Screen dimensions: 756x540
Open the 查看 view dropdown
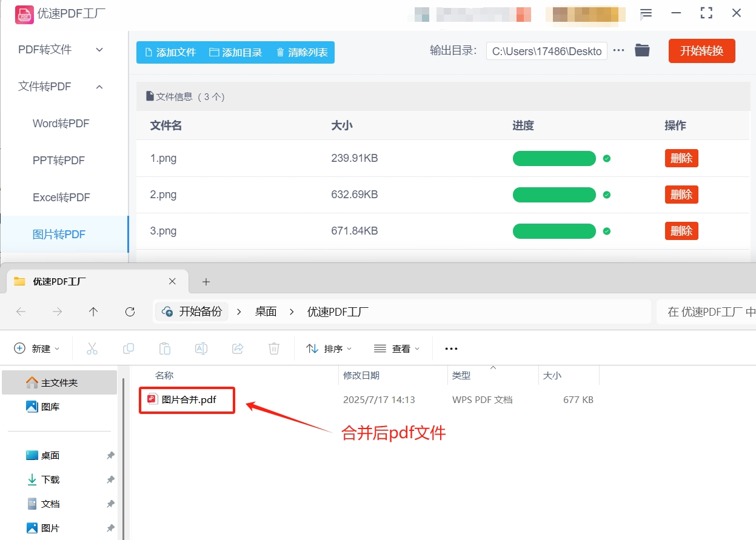(397, 348)
